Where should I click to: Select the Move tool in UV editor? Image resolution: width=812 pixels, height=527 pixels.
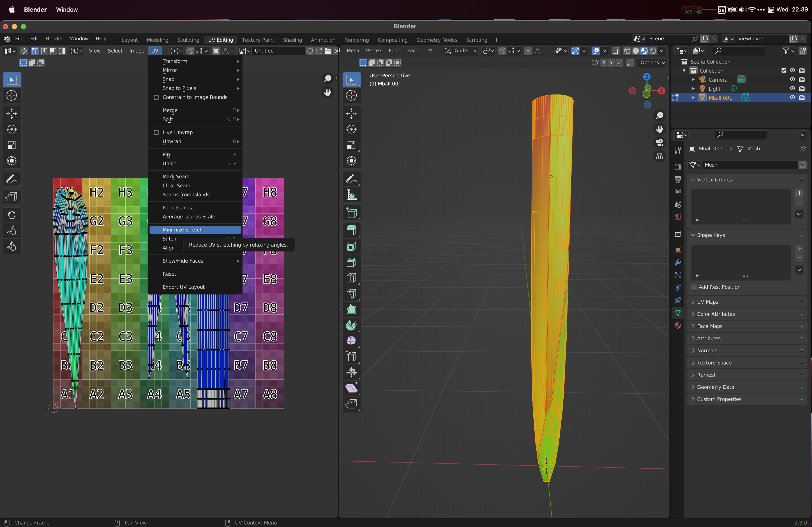coord(12,114)
